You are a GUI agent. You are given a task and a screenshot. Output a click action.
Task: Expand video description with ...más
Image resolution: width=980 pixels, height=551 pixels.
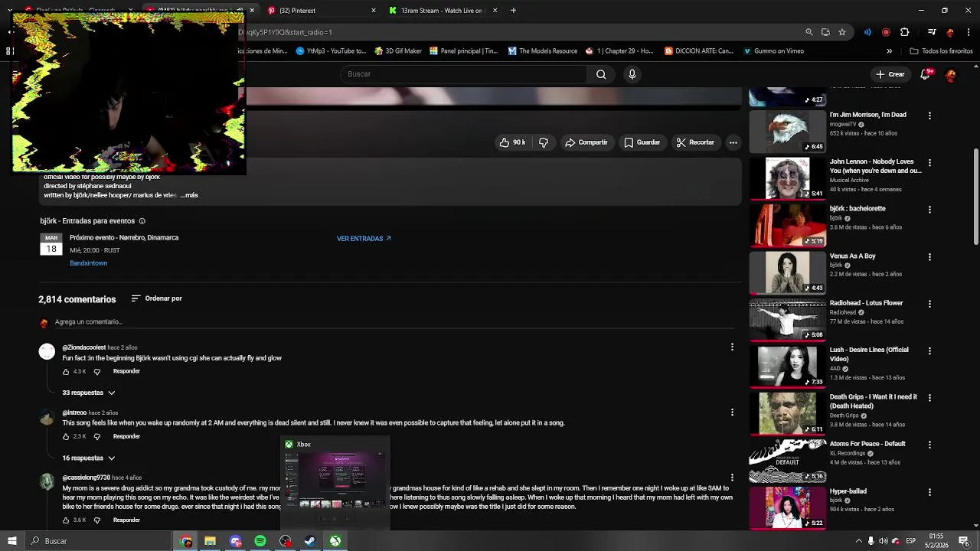(190, 195)
